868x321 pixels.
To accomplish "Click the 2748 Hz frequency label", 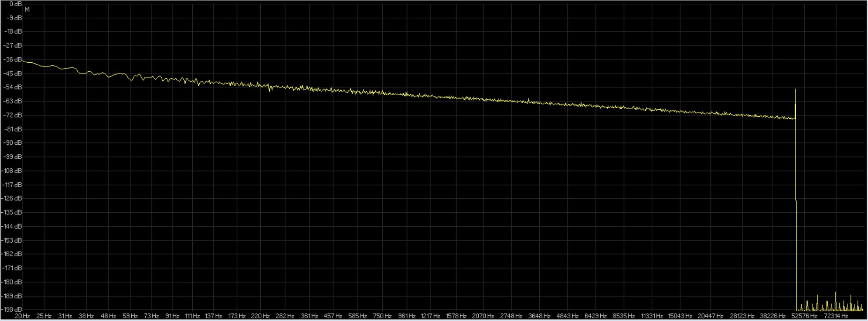I will tap(511, 316).
